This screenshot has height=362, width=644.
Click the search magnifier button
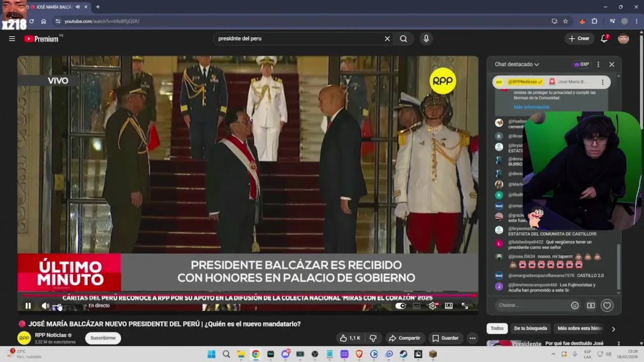404,39
